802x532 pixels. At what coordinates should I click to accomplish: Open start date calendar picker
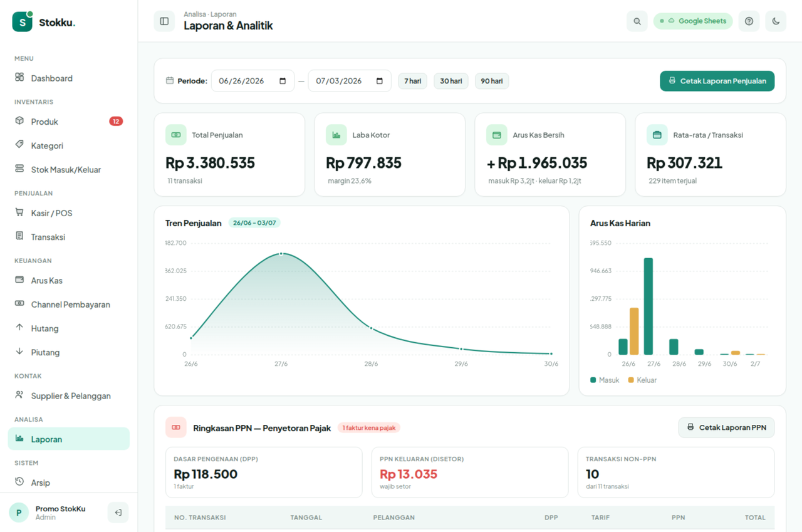point(283,81)
